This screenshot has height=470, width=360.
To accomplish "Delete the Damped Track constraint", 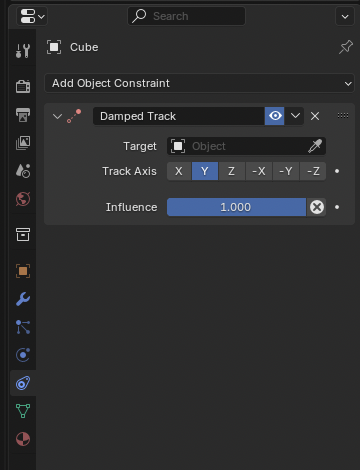I will click(315, 116).
